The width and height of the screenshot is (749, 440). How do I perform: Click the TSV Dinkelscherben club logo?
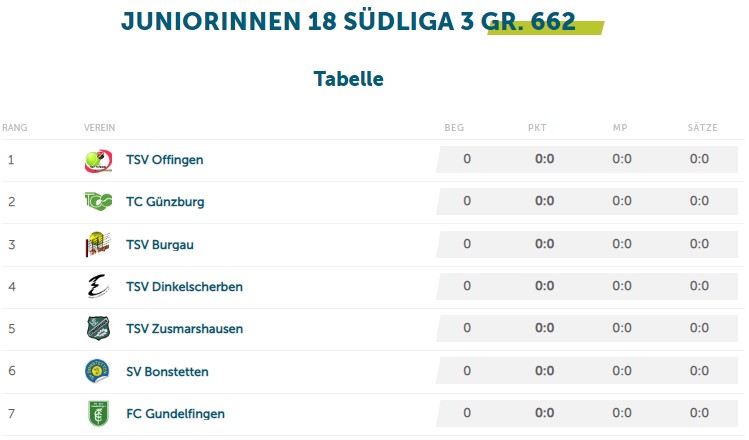click(98, 286)
